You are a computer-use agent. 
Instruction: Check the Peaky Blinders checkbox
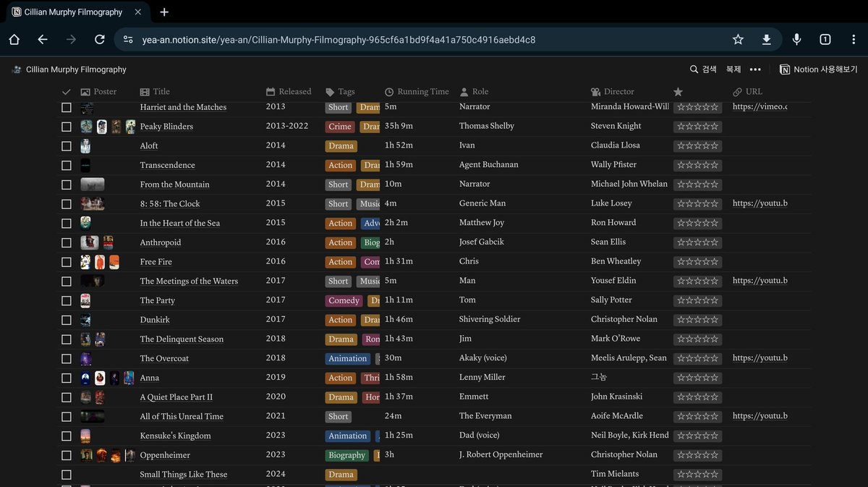tap(67, 127)
